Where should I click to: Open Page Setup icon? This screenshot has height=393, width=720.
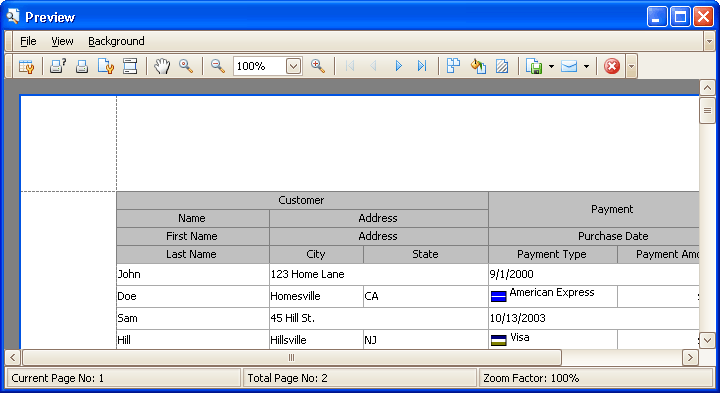tap(106, 67)
